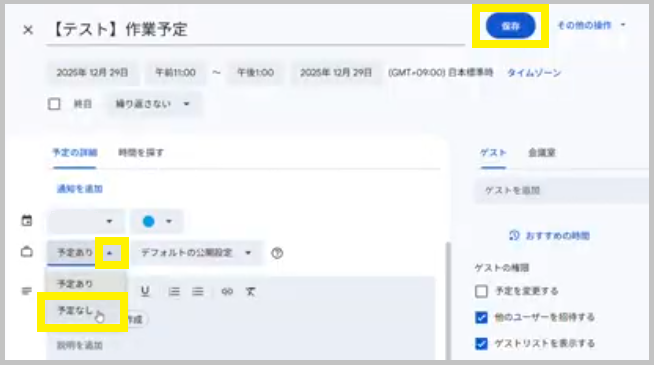Close the event editor with X
This screenshot has height=365, width=654.
tap(28, 30)
